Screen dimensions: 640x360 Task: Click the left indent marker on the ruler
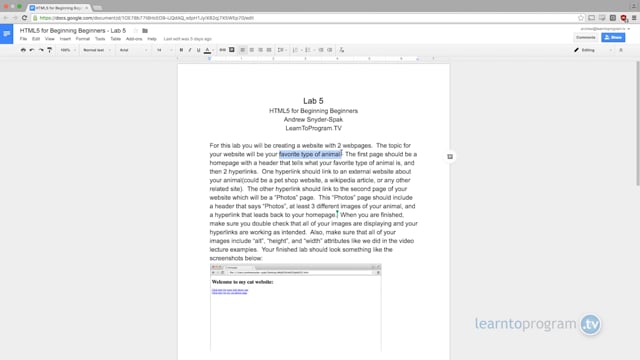coord(209,59)
